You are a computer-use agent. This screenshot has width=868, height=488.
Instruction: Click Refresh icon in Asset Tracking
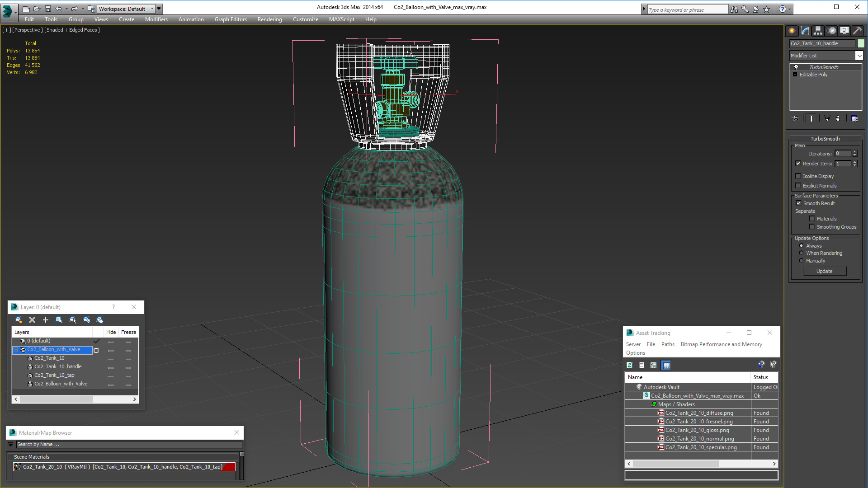(629, 365)
